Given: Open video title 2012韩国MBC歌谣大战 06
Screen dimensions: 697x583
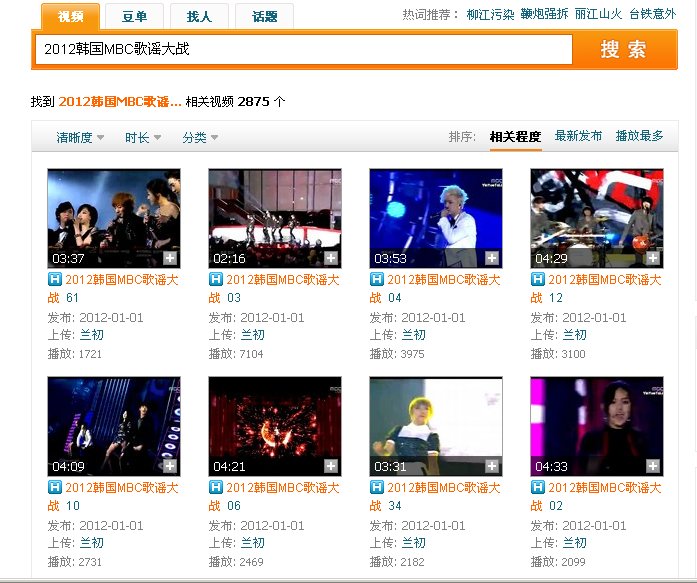Looking at the screenshot, I should point(274,496).
